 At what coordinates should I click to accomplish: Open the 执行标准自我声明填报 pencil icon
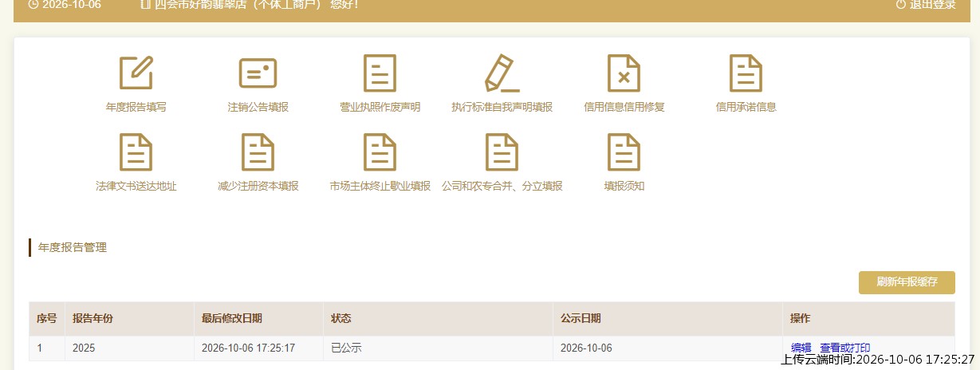pos(502,73)
